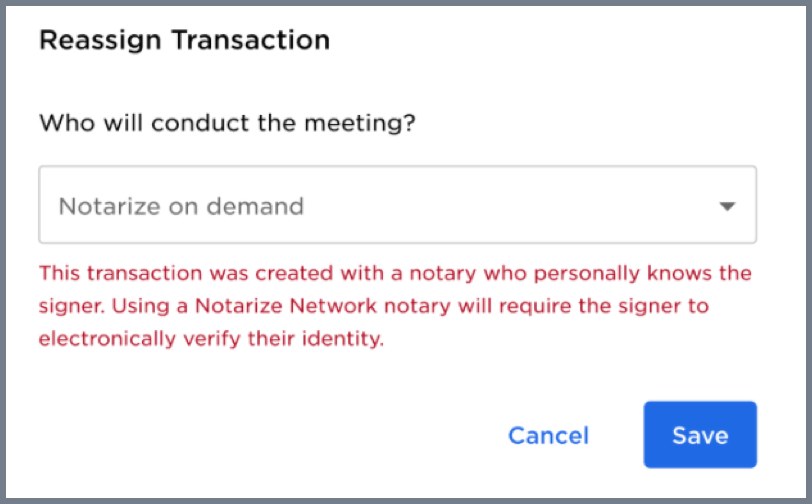Click the Save button
This screenshot has width=812, height=504.
pyautogui.click(x=700, y=435)
